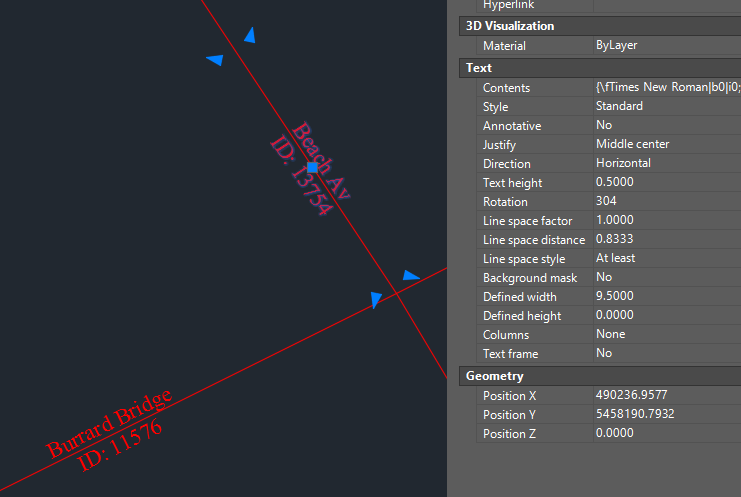Collapse the Text properties section

[x=479, y=68]
